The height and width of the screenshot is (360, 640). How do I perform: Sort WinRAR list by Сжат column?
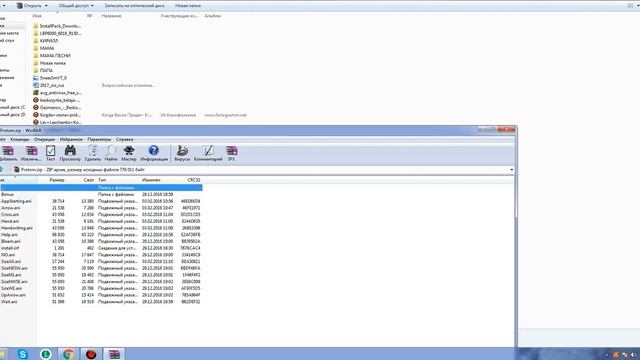point(89,180)
